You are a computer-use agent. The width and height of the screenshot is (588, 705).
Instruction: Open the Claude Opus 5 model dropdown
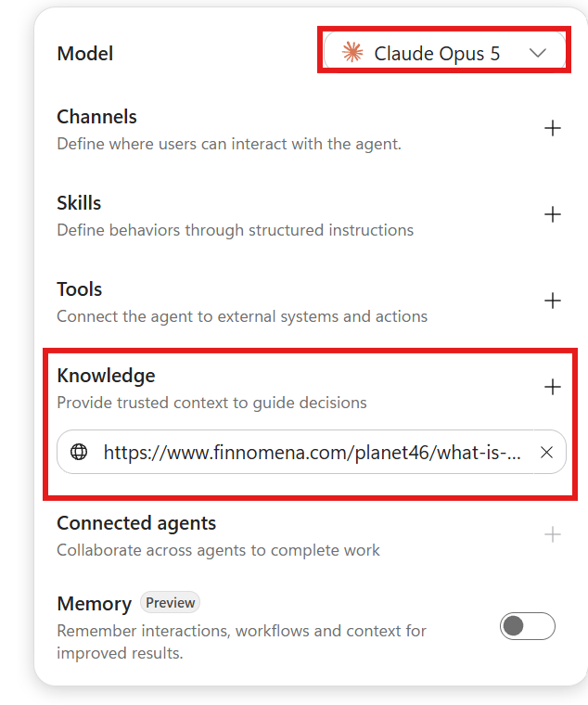pyautogui.click(x=444, y=53)
